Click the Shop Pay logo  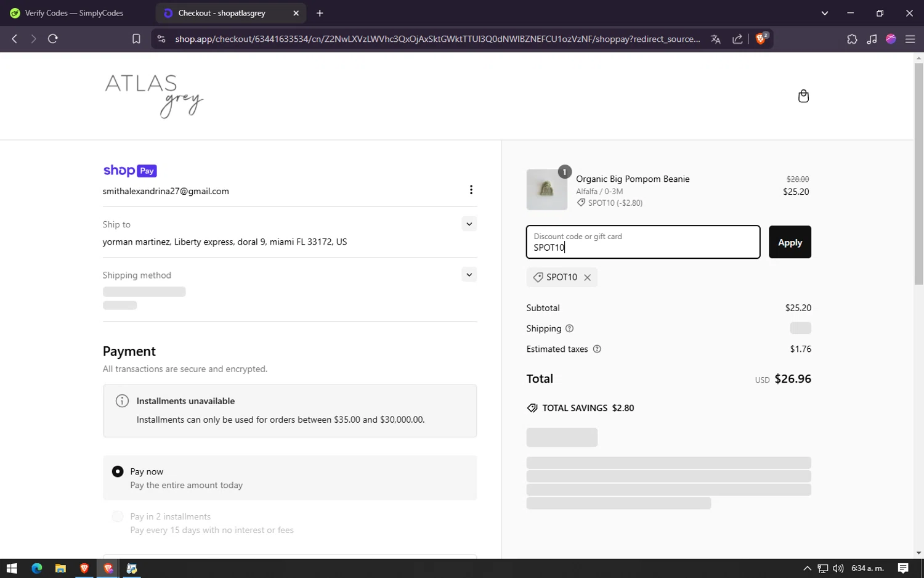click(x=130, y=171)
